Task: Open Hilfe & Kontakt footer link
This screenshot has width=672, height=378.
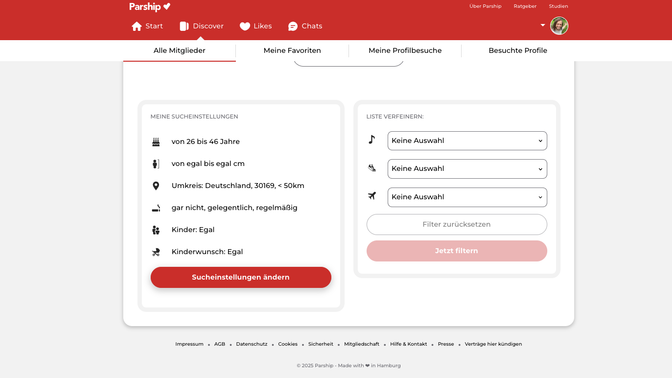Action: click(408, 344)
